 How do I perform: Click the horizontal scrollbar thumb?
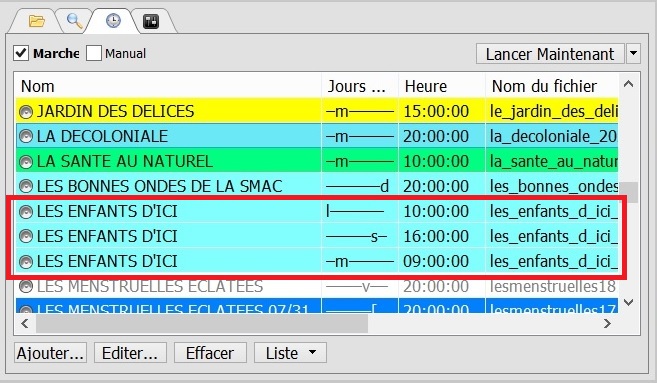pos(202,323)
